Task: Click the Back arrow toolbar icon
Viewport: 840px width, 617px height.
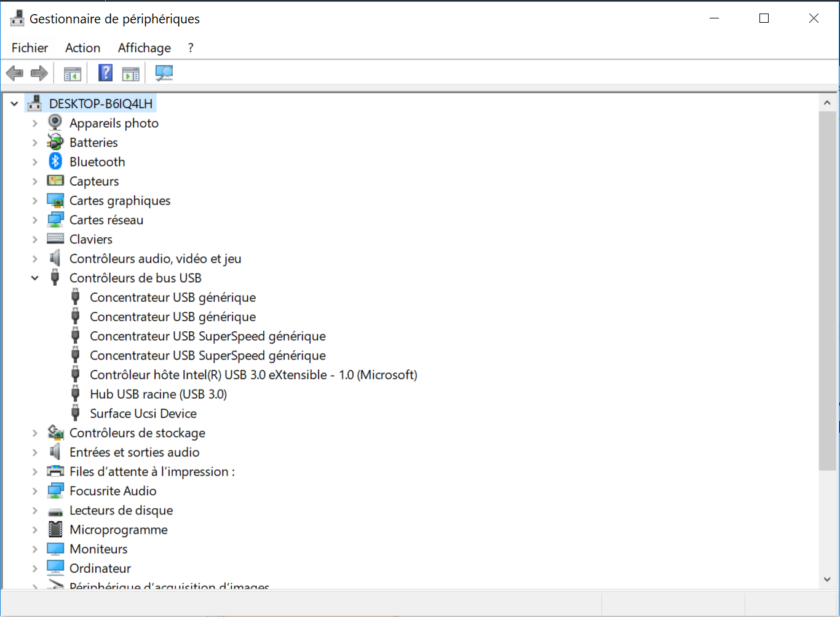Action: coord(15,73)
